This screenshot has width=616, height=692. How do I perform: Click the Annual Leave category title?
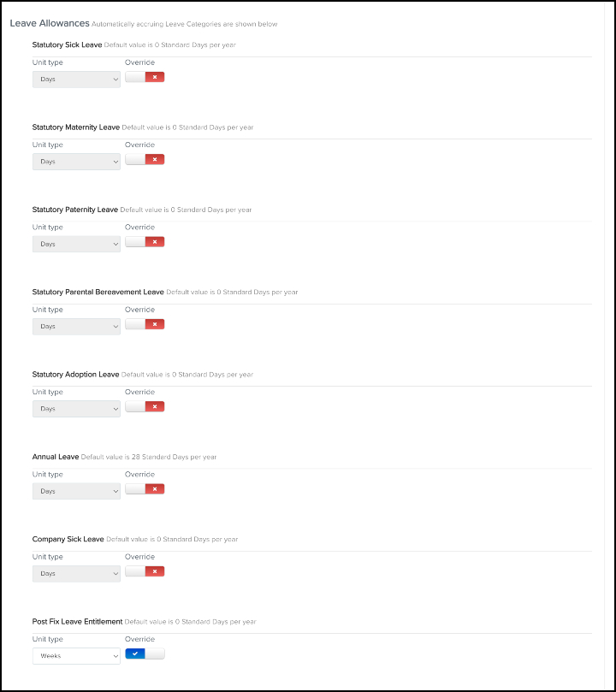coord(56,457)
